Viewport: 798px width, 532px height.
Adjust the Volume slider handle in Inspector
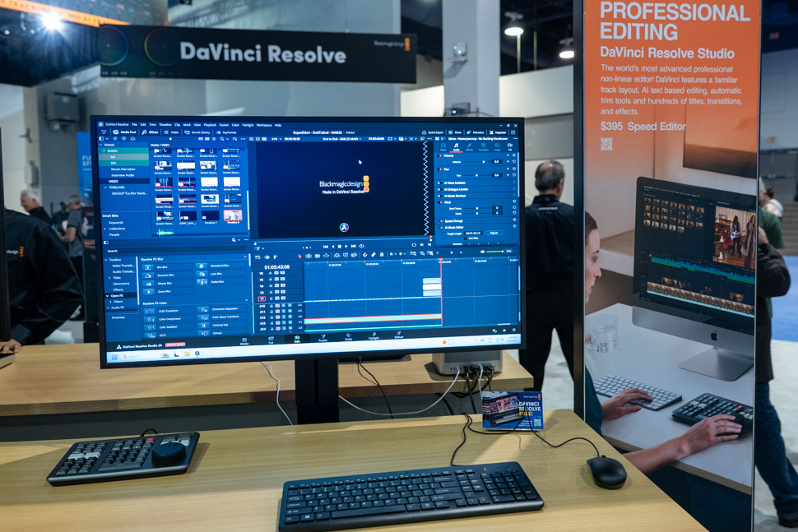click(484, 162)
